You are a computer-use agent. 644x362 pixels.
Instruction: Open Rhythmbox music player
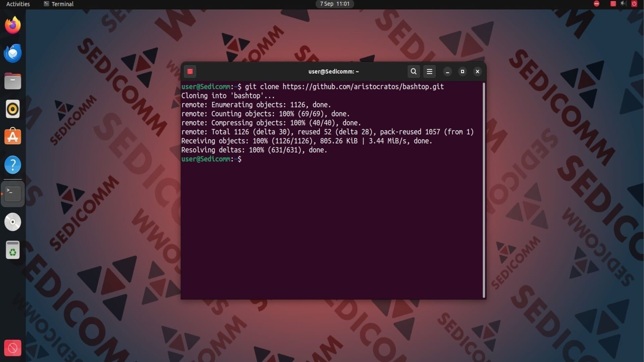[x=13, y=109]
